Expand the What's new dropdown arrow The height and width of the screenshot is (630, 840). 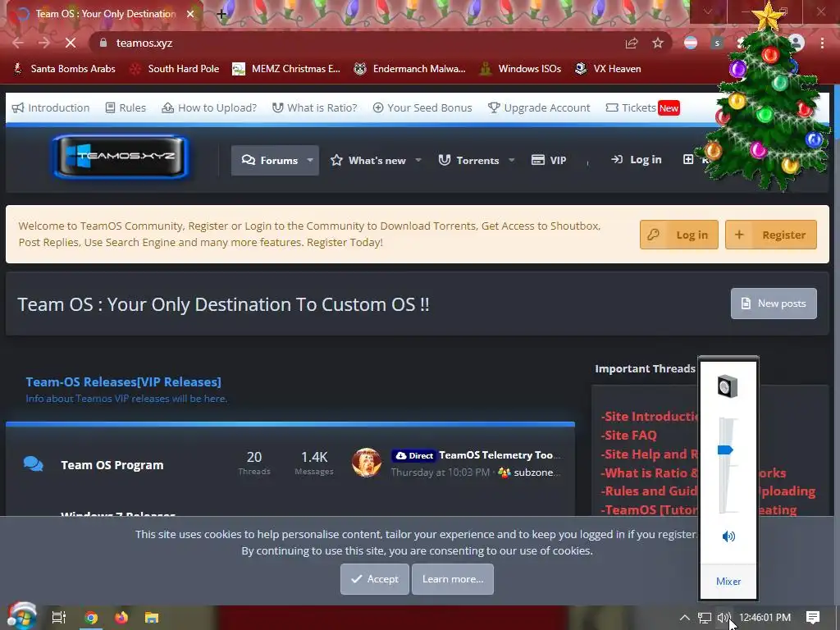click(418, 160)
